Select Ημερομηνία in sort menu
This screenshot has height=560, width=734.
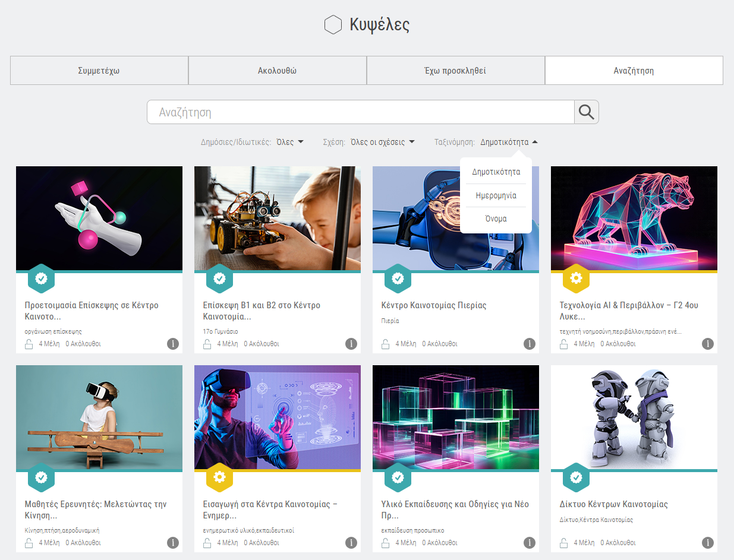tap(496, 195)
